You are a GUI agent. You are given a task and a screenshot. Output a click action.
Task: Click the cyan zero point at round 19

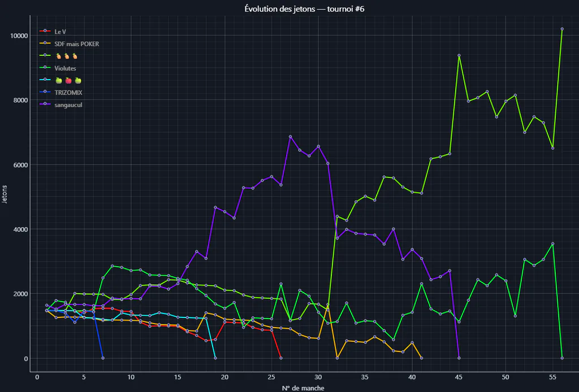(215, 358)
